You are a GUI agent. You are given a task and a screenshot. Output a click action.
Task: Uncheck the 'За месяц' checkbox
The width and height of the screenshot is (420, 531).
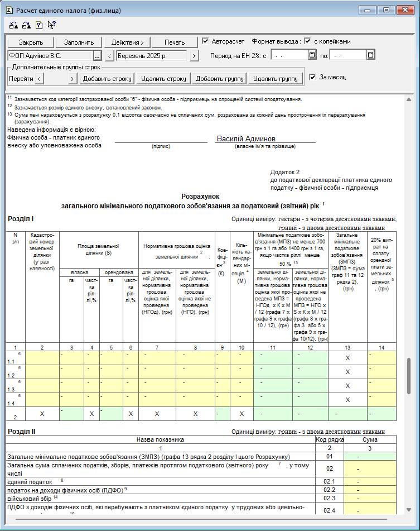click(312, 77)
